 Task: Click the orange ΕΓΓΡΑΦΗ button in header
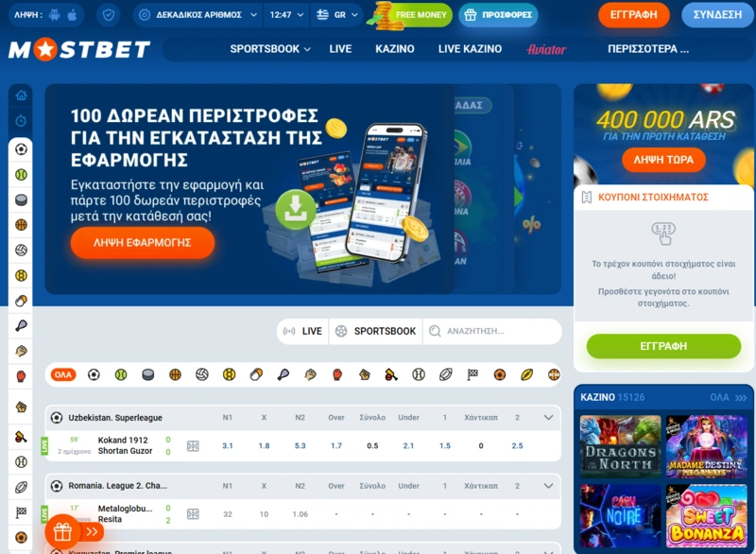click(x=633, y=15)
